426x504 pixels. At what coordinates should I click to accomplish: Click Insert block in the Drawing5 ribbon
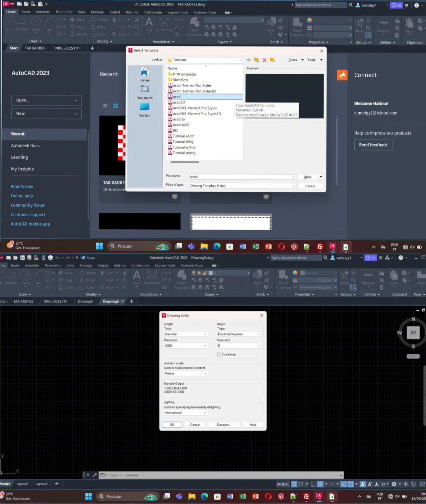(x=257, y=277)
